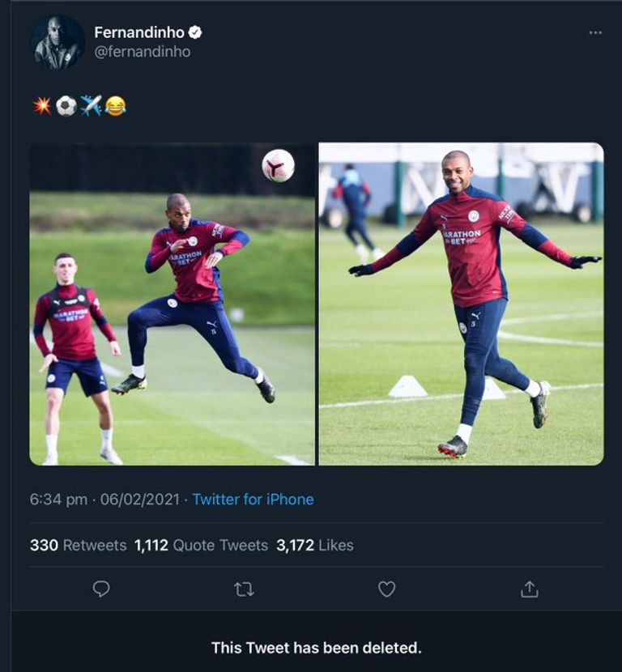Click the laughing crying face emoji

click(116, 105)
